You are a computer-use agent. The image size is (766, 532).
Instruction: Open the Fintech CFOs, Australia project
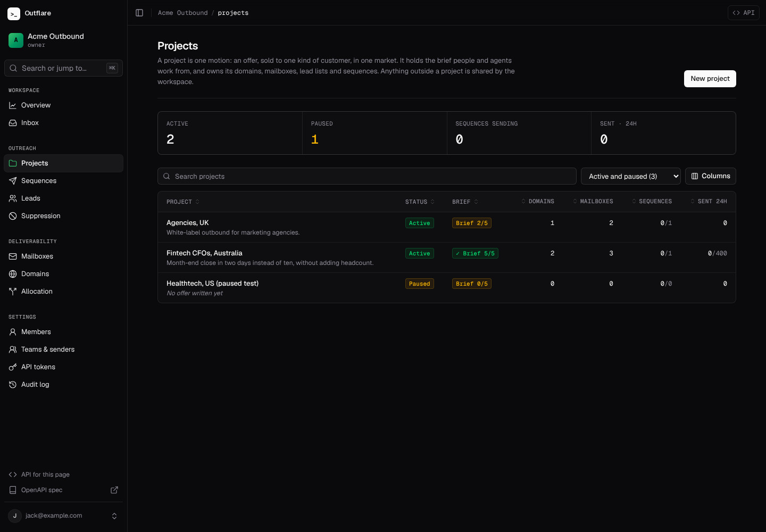pyautogui.click(x=447, y=257)
